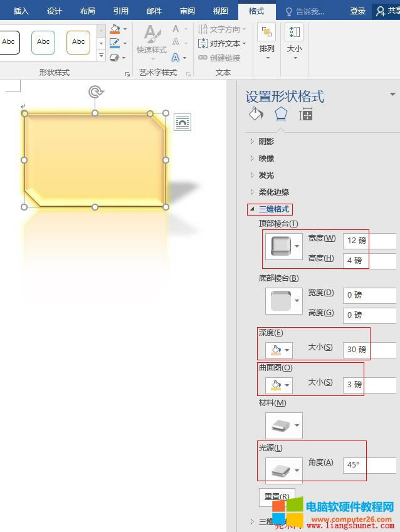This screenshot has height=532, width=400.
Task: Switch to the 邮件 ribbon tab
Action: 154,11
